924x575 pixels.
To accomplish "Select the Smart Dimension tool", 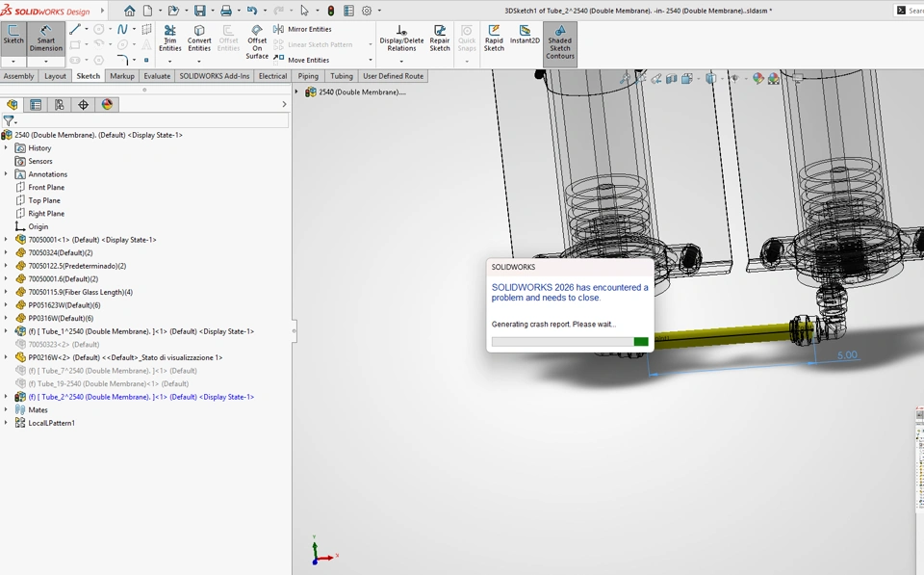I will pyautogui.click(x=45, y=39).
